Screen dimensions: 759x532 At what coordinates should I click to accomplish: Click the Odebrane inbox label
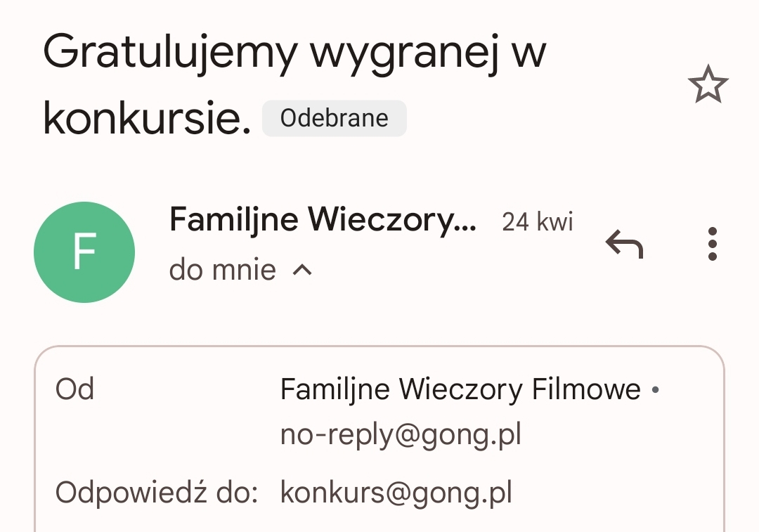(335, 118)
